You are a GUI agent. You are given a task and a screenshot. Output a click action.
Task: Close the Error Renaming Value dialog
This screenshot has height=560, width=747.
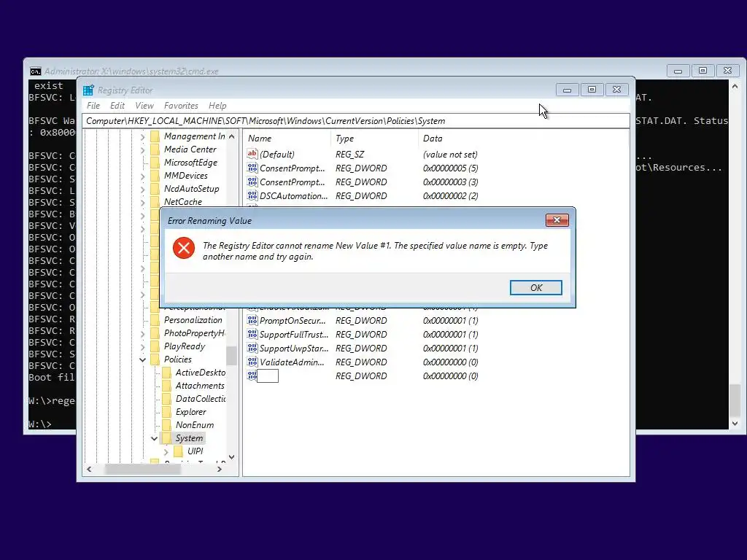(557, 220)
